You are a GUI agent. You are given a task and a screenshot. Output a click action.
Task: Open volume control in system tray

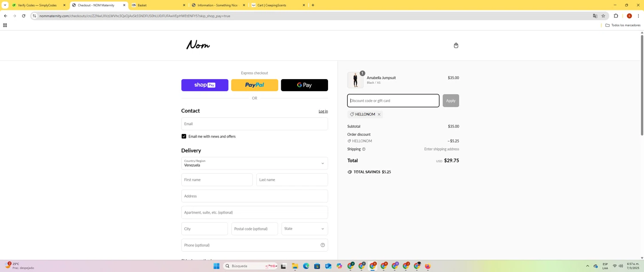621,266
